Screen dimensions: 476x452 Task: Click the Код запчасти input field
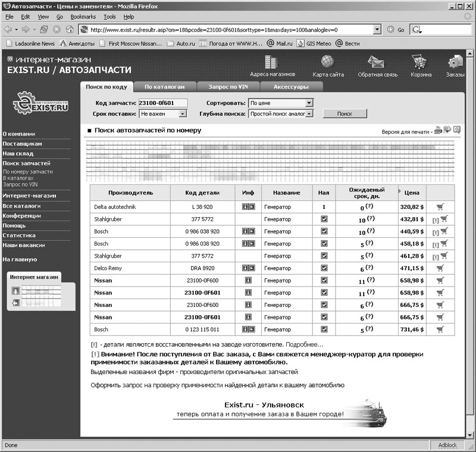coord(163,103)
